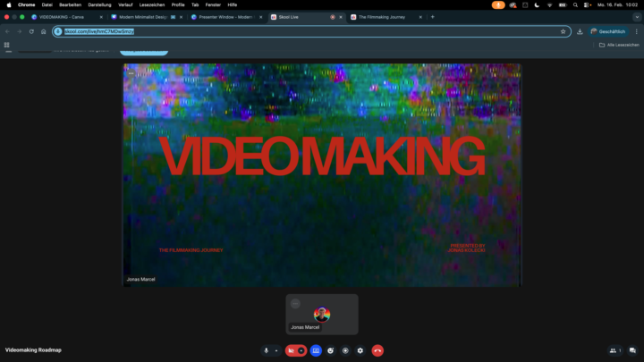Open the Geschäftlich profile button
The width and height of the screenshot is (644, 362).
click(608, 31)
